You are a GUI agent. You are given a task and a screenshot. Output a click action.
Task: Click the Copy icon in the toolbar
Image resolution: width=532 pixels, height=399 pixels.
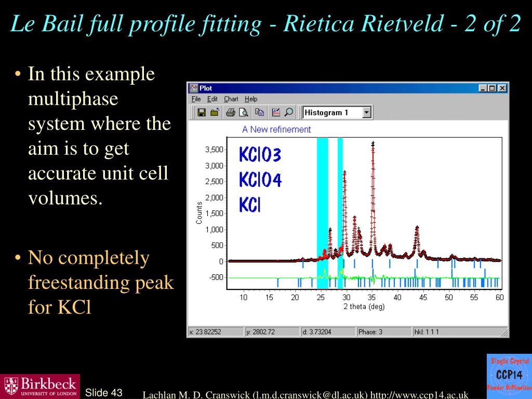click(x=260, y=113)
